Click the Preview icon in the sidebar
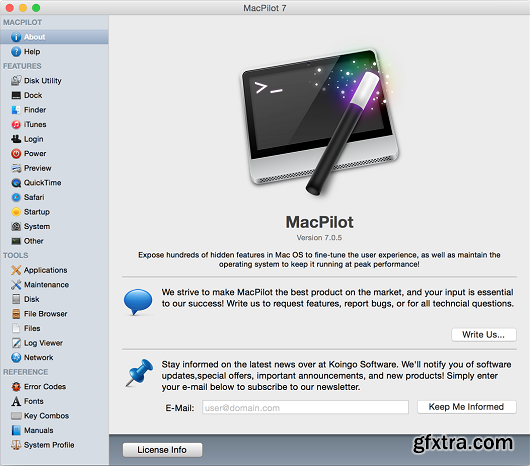530x466 pixels. click(16, 168)
